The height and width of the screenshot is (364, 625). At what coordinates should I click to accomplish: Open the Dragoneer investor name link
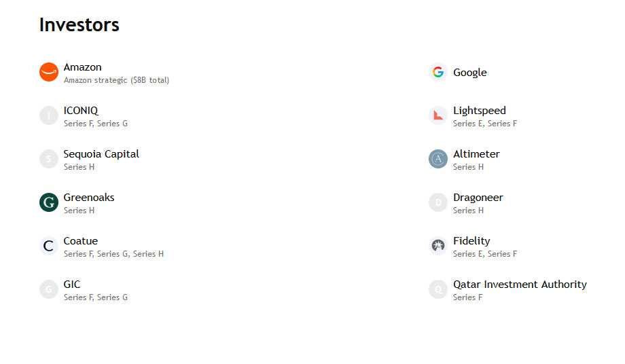coord(478,198)
